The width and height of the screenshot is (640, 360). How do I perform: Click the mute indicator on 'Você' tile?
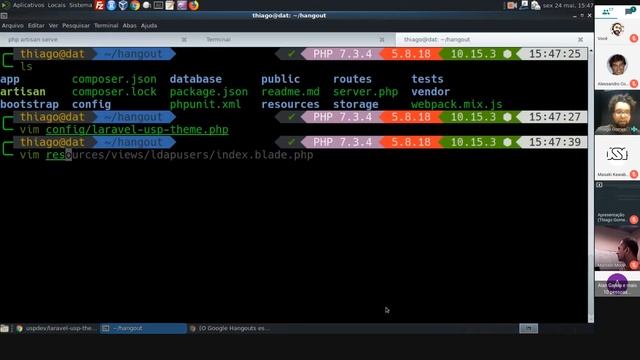pos(634,38)
